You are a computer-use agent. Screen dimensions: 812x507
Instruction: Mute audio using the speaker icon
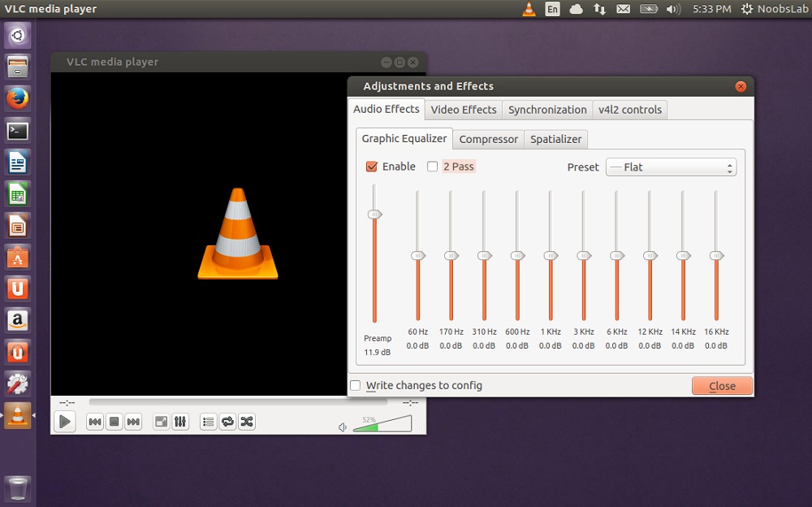pyautogui.click(x=343, y=427)
